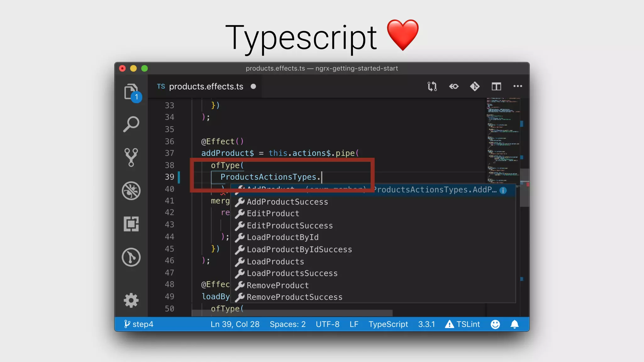The image size is (644, 362).
Task: Click TypeScript version 3.3.1
Action: (426, 324)
